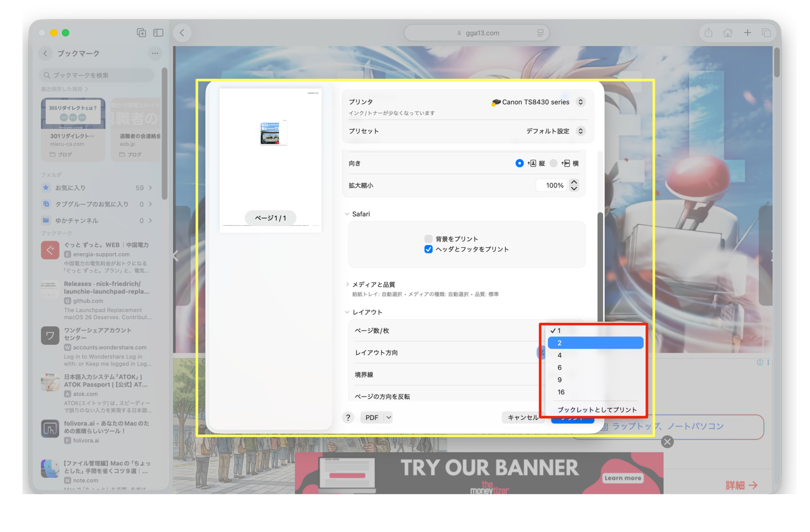Click Learn more on the banner ad
The image size is (810, 532).
[623, 478]
